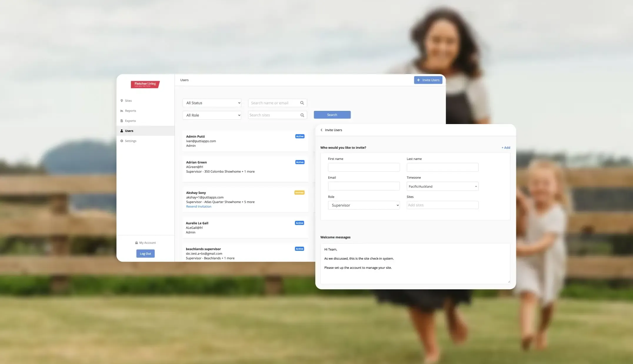Open the Exports menu item
633x364 pixels.
(x=145, y=121)
